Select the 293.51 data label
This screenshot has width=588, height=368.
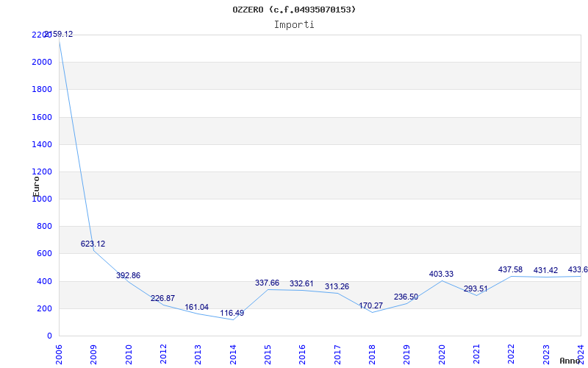pos(476,289)
